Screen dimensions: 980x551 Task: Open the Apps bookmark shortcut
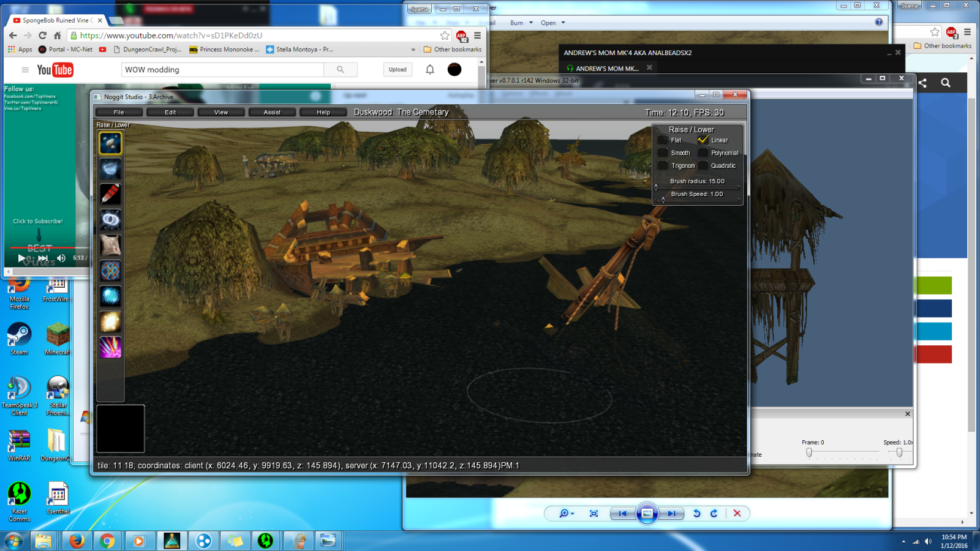[x=20, y=50]
